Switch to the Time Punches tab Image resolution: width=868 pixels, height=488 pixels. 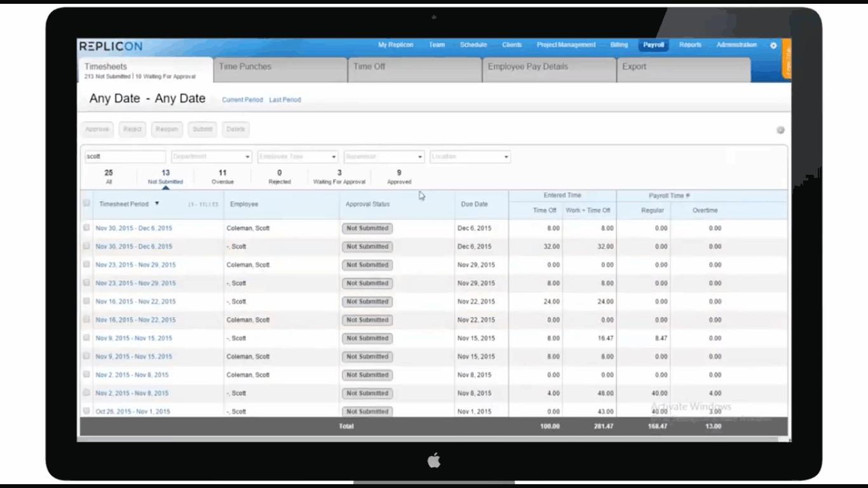tap(245, 67)
